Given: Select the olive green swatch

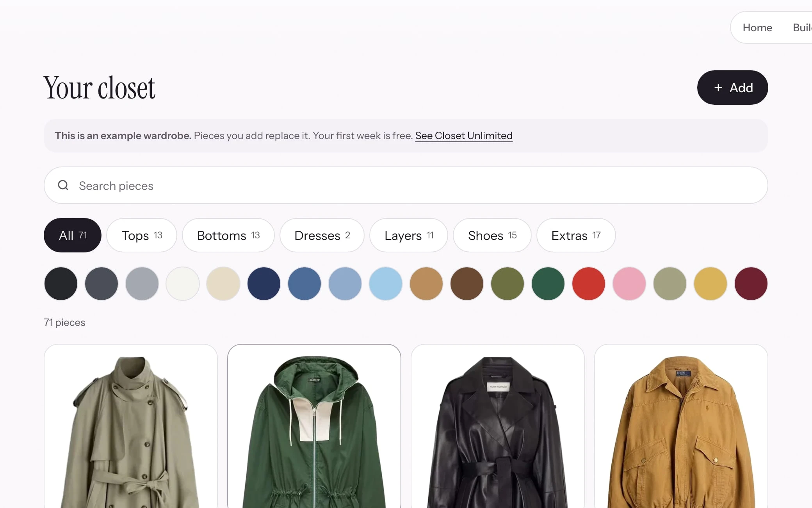Looking at the screenshot, I should (507, 284).
